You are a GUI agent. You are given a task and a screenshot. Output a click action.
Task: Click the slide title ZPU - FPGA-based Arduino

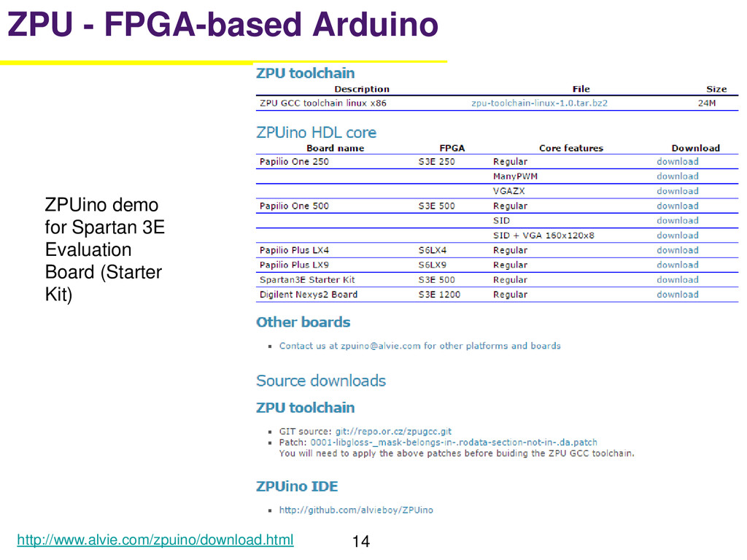[222, 24]
